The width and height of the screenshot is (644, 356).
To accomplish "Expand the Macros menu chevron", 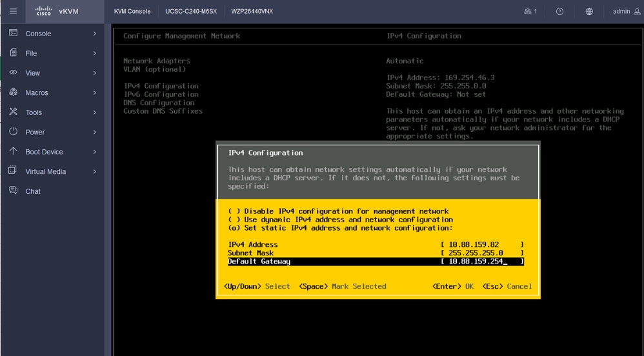I will coord(94,93).
